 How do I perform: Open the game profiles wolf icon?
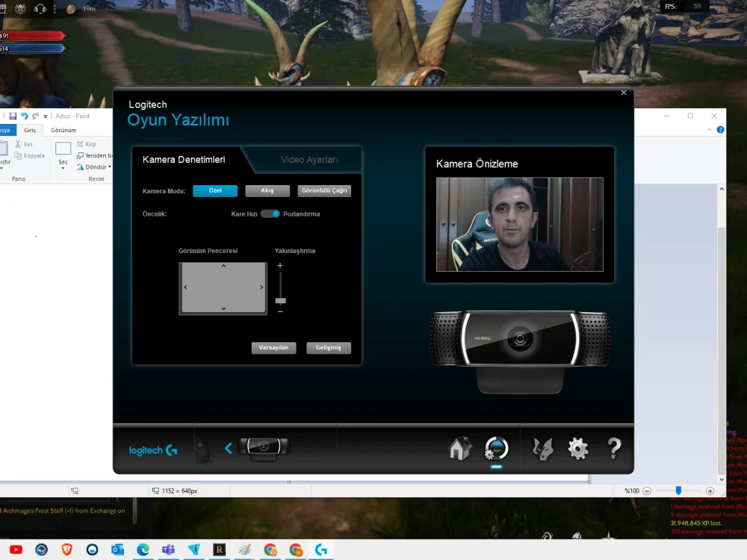542,447
